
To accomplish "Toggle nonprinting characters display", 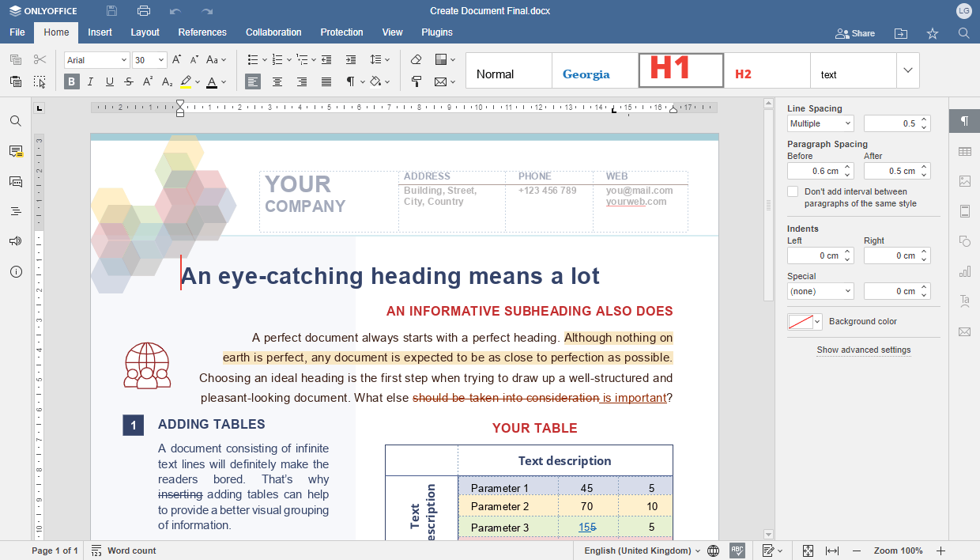I will pyautogui.click(x=350, y=81).
